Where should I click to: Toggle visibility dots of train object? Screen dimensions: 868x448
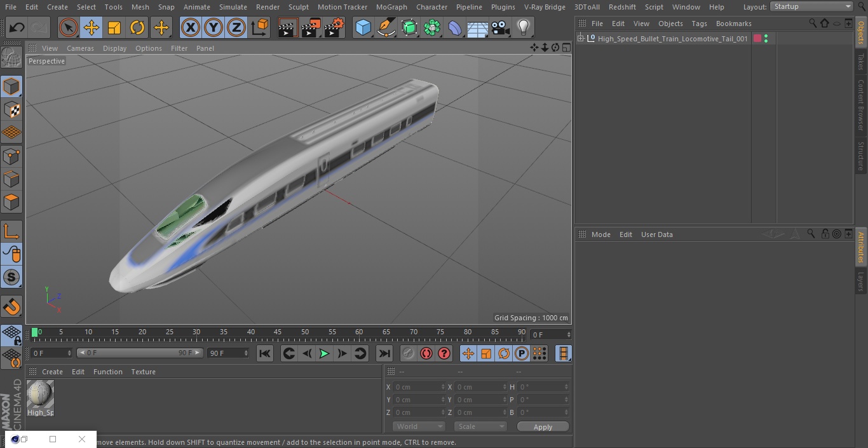coord(766,39)
